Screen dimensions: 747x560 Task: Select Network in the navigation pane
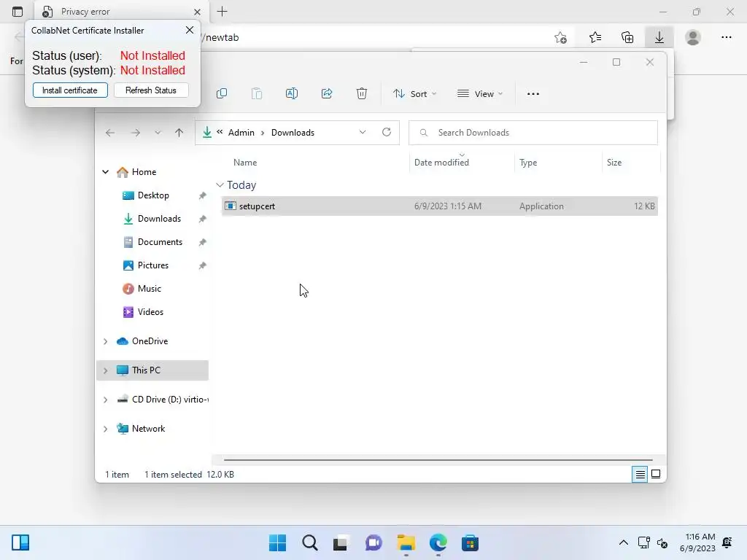point(148,429)
